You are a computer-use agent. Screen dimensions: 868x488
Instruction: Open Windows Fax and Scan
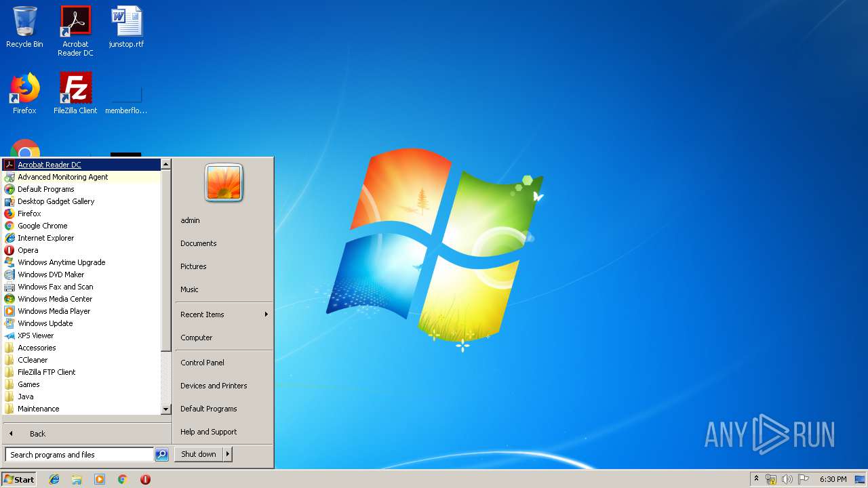click(81, 287)
